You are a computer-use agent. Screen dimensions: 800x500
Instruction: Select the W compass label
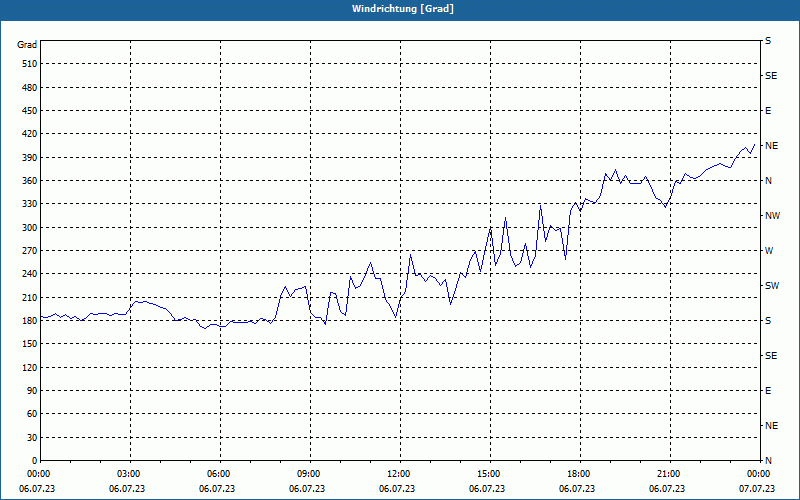tap(769, 251)
